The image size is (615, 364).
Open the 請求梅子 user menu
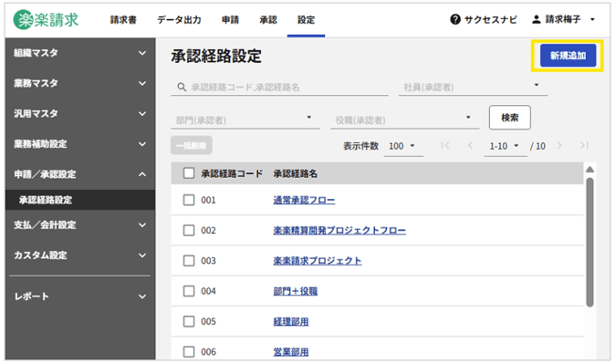coord(564,19)
